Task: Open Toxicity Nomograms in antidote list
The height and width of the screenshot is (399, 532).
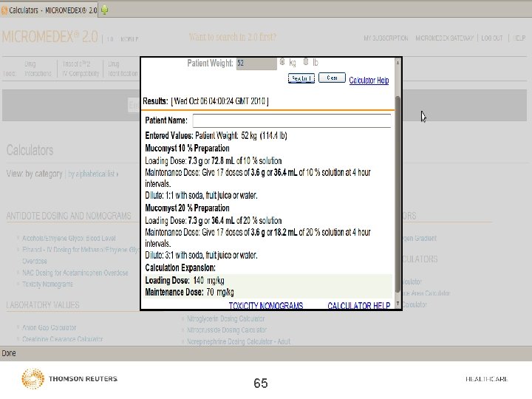Action: [47, 284]
